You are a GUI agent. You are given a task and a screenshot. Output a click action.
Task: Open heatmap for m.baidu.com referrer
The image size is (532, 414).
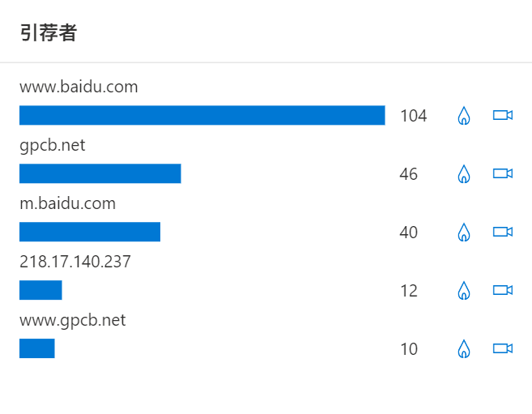pyautogui.click(x=464, y=233)
